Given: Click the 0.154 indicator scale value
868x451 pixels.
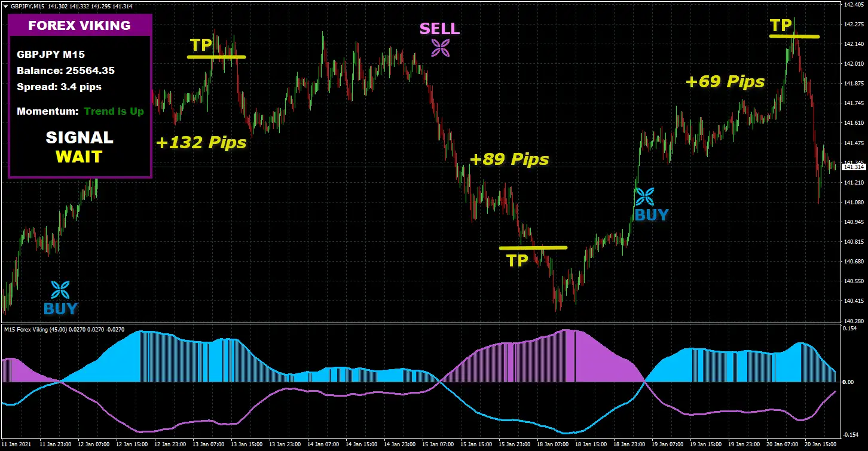Looking at the screenshot, I should pos(851,329).
